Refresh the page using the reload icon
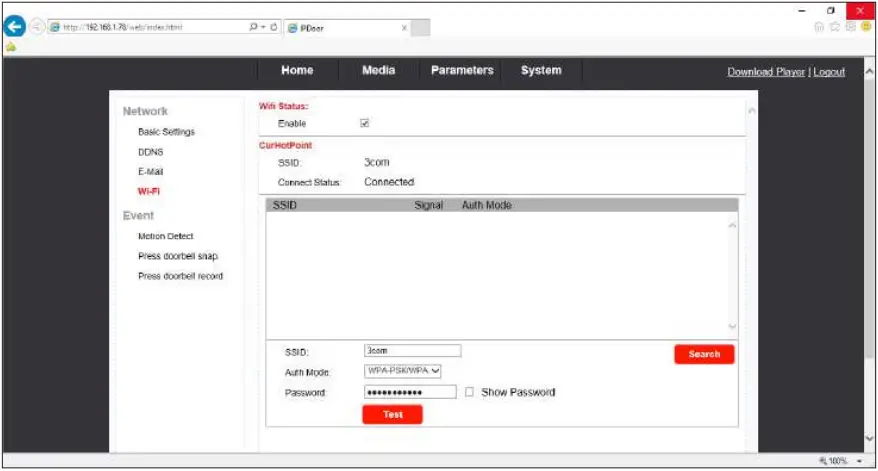The width and height of the screenshot is (878, 471). 274,27
